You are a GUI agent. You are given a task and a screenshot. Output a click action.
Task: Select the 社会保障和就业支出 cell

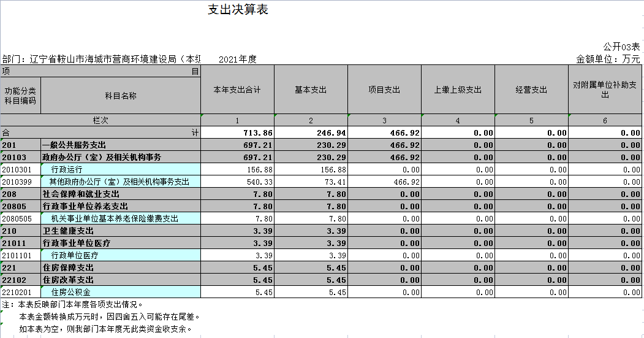[121, 194]
